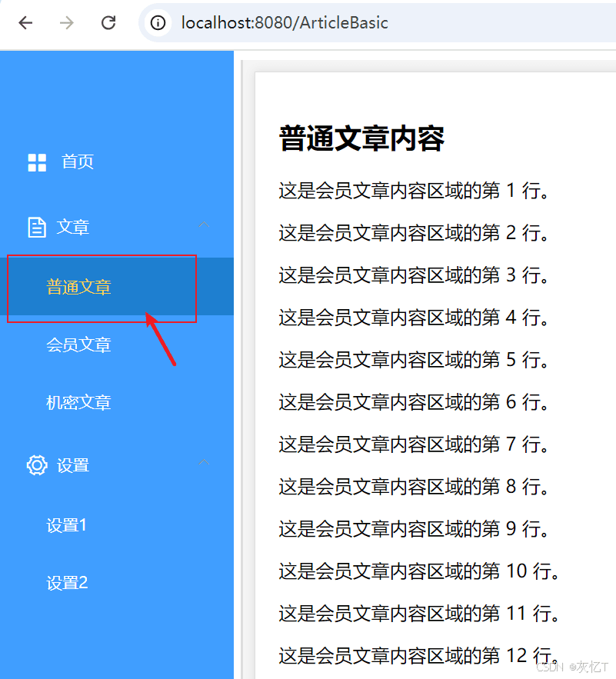Screen dimensions: 616x679
Task: Click text line ending 第 5 行
Action: (x=414, y=360)
